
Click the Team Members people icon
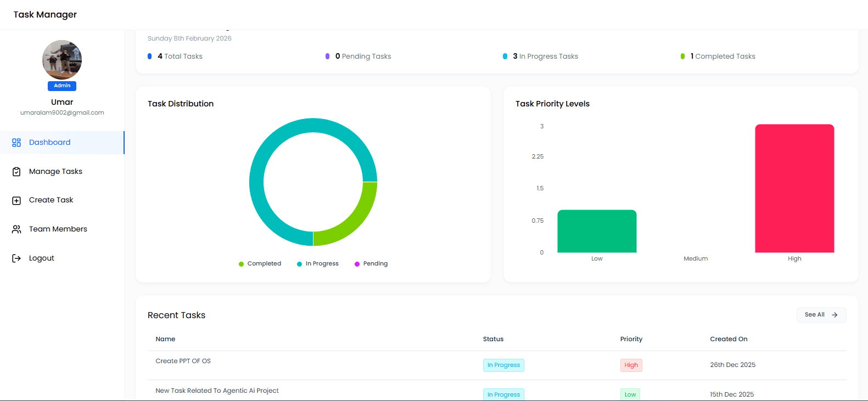click(16, 229)
